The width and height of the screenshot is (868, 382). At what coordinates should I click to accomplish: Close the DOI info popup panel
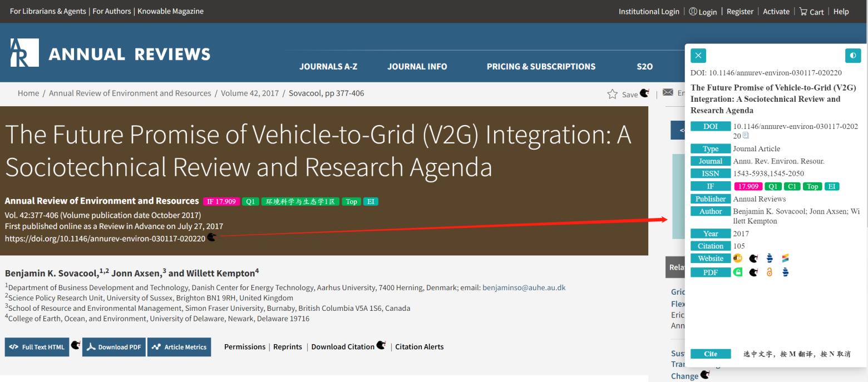[x=698, y=56]
